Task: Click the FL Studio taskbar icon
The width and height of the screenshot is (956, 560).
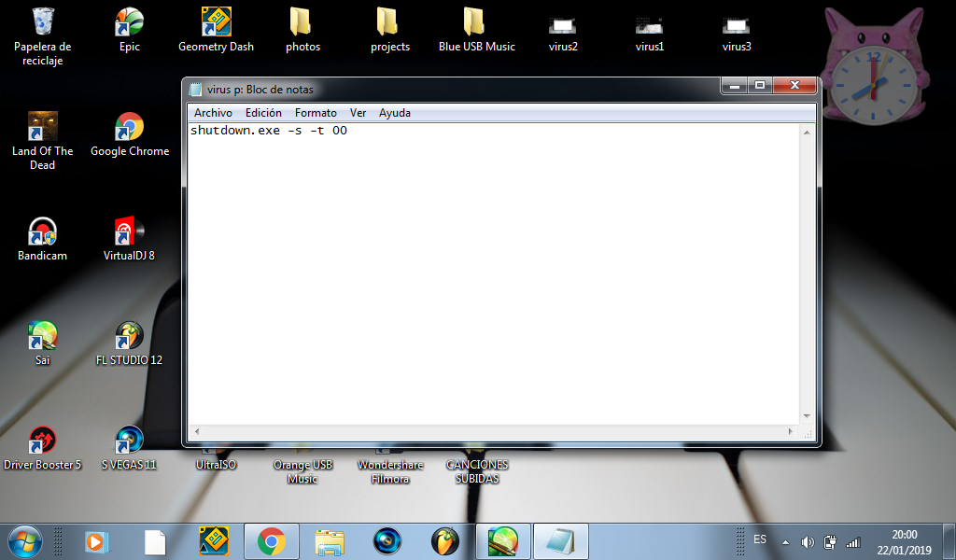Action: coord(445,541)
